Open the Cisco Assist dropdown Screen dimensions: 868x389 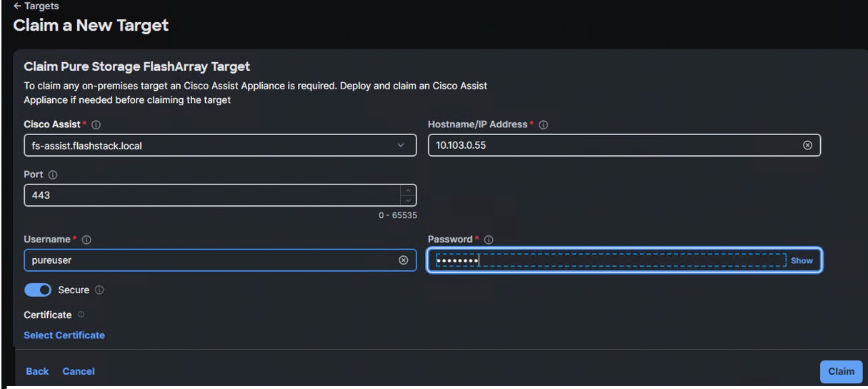[220, 146]
